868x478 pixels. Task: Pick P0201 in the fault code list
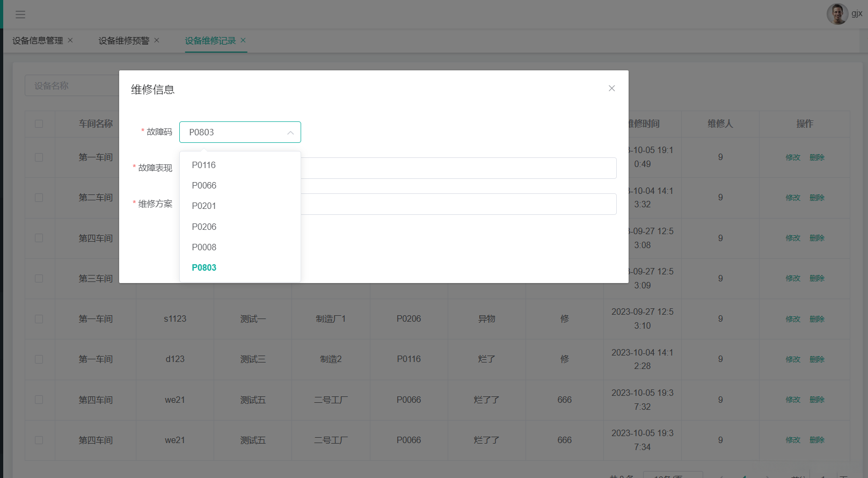pyautogui.click(x=240, y=206)
